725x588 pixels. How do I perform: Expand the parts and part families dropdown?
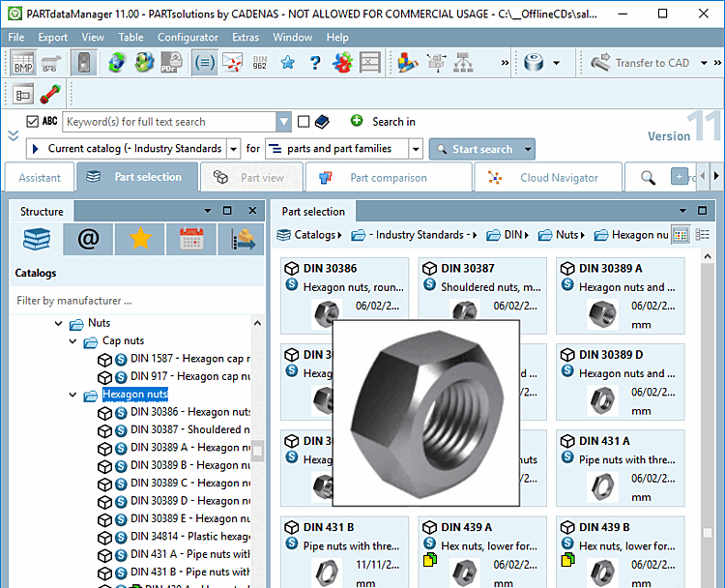(x=416, y=149)
